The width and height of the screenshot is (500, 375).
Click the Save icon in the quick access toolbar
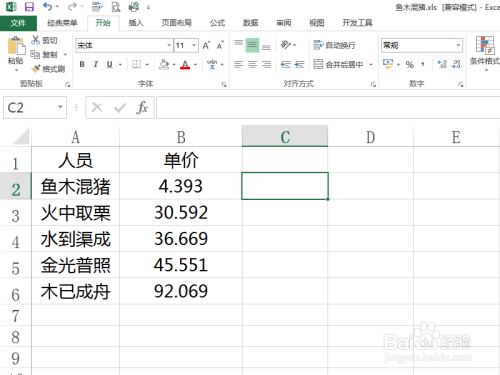[x=29, y=7]
